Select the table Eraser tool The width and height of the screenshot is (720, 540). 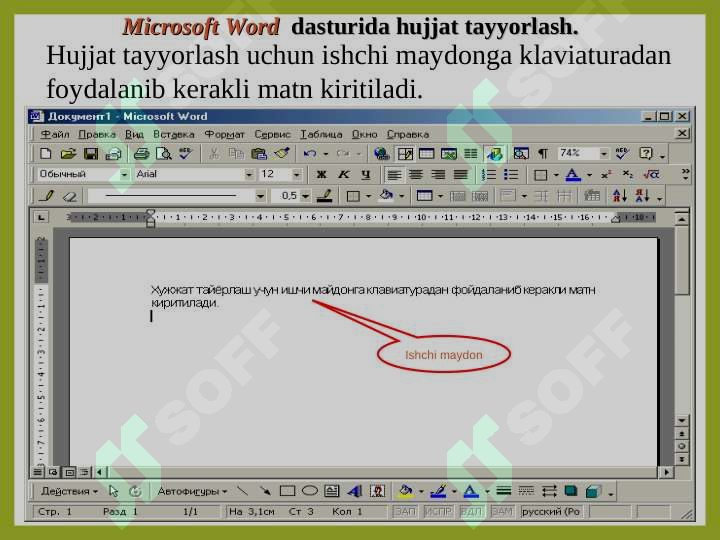coord(69,197)
